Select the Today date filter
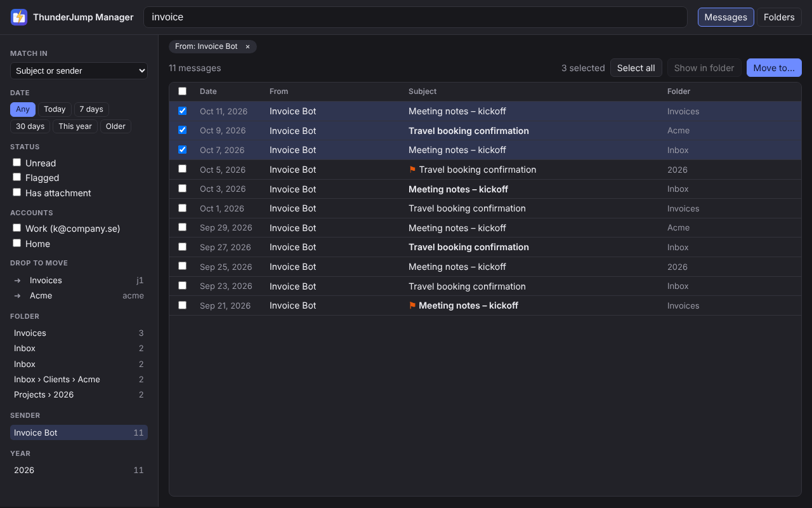812x508 pixels. (55, 109)
